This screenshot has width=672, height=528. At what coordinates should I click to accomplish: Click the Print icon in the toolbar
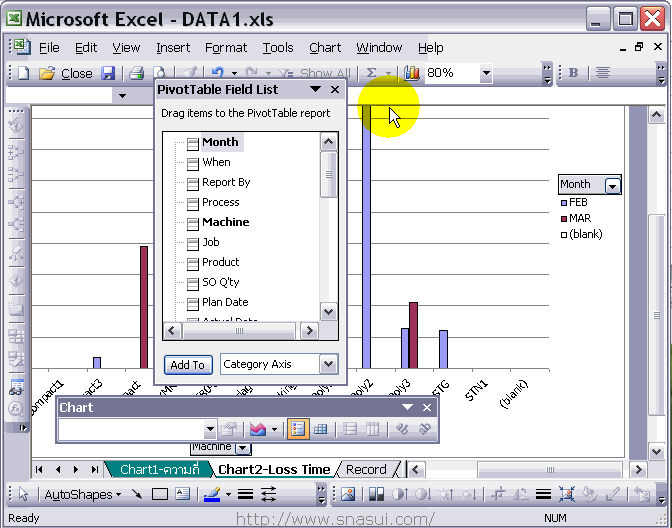[136, 73]
